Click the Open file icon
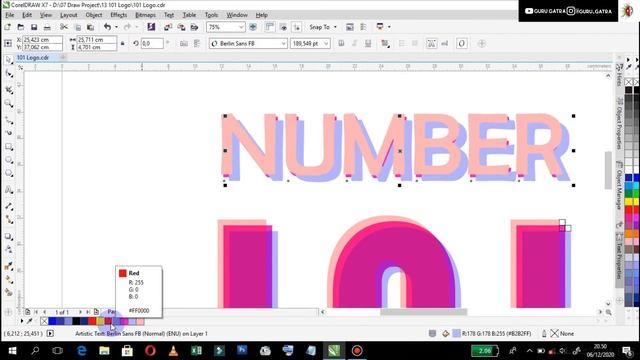640x360 pixels. (21, 27)
